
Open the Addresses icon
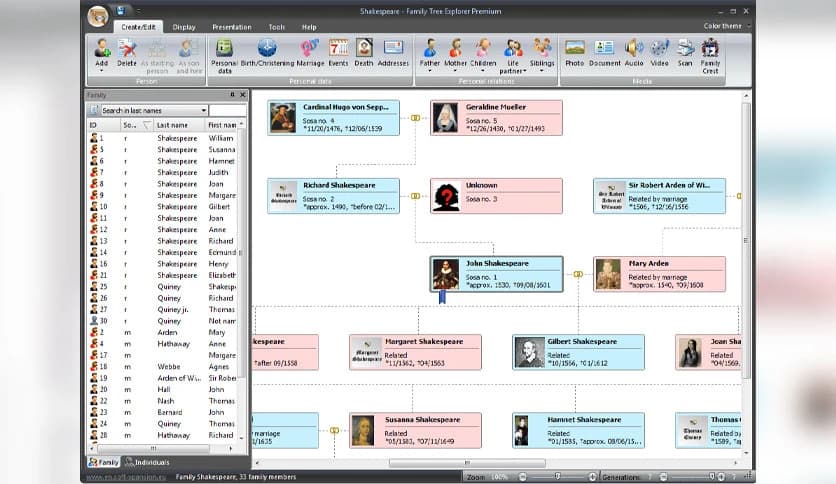tap(393, 49)
